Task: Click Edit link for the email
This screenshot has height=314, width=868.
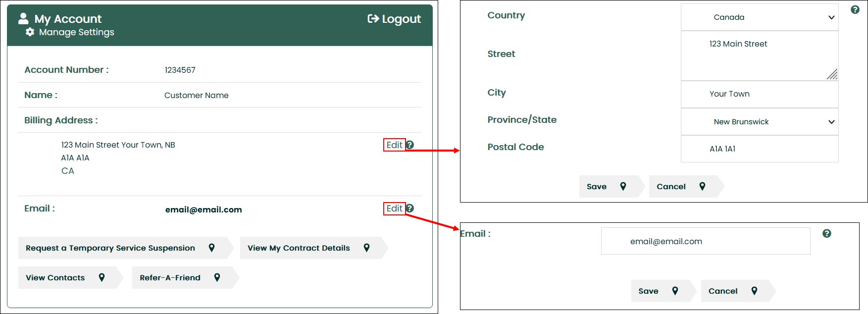Action: [394, 209]
